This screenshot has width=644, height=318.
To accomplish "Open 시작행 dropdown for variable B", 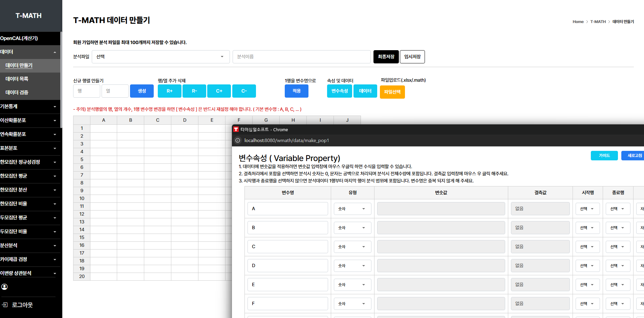I will click(x=587, y=228).
